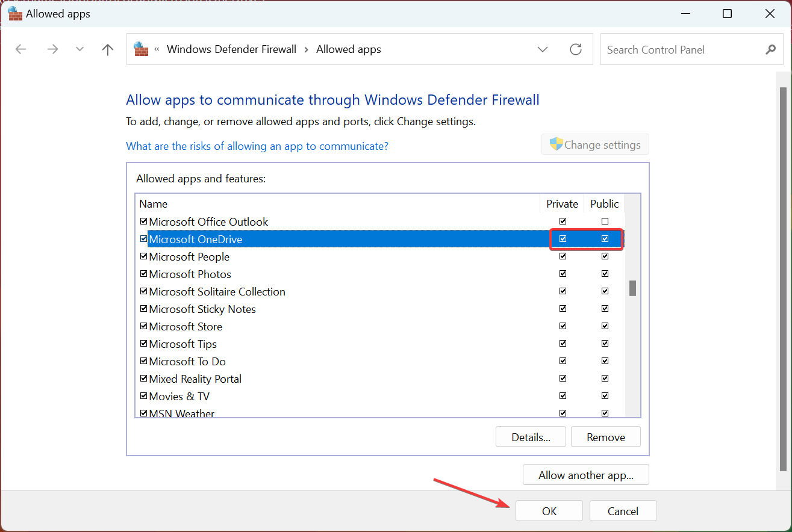
Task: Toggle the Microsoft Office Outlook name checkbox
Action: tap(143, 221)
